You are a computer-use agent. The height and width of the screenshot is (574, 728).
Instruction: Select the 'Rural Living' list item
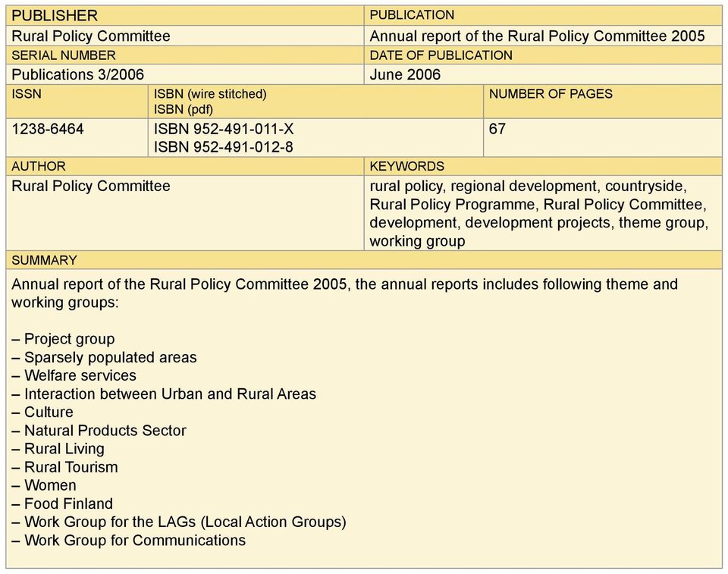point(58,449)
